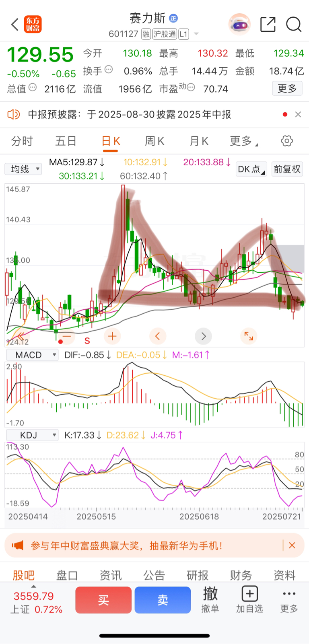Switch to 月K chart tab
Image resolution: width=309 pixels, height=644 pixels.
[x=199, y=141]
